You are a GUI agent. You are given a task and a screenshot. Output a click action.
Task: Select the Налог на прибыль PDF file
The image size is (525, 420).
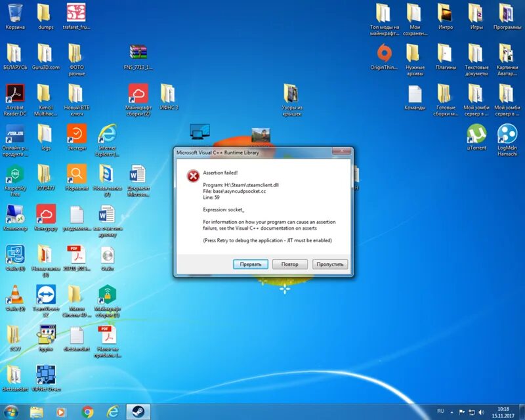107,341
